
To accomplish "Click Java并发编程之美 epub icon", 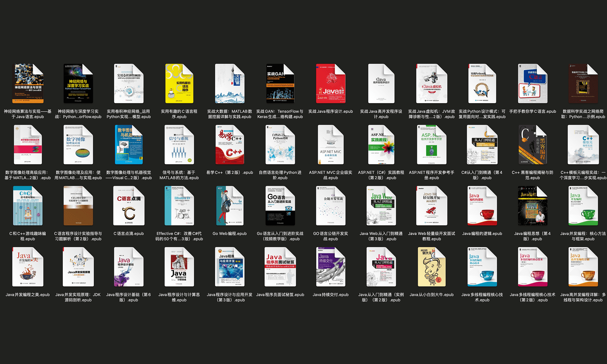I will click(x=28, y=267).
